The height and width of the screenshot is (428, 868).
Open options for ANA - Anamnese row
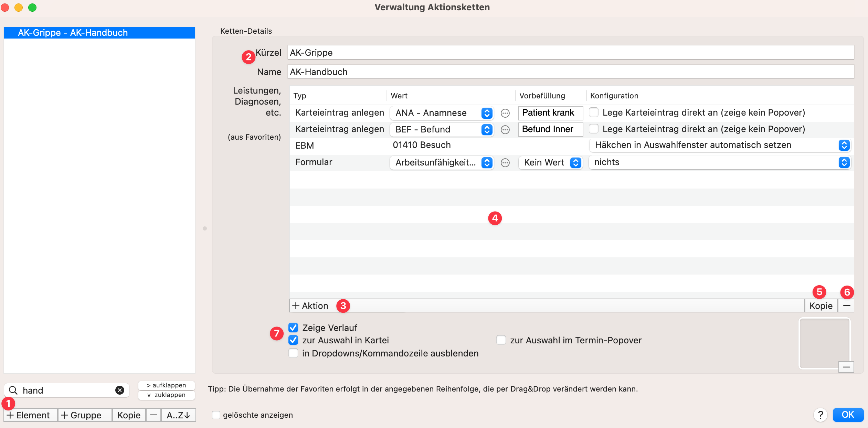click(x=505, y=113)
